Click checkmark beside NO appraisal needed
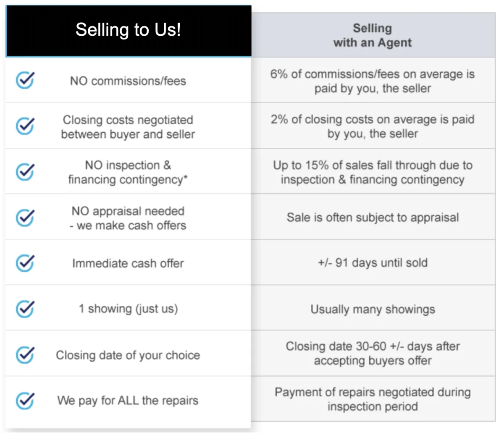 (25, 217)
